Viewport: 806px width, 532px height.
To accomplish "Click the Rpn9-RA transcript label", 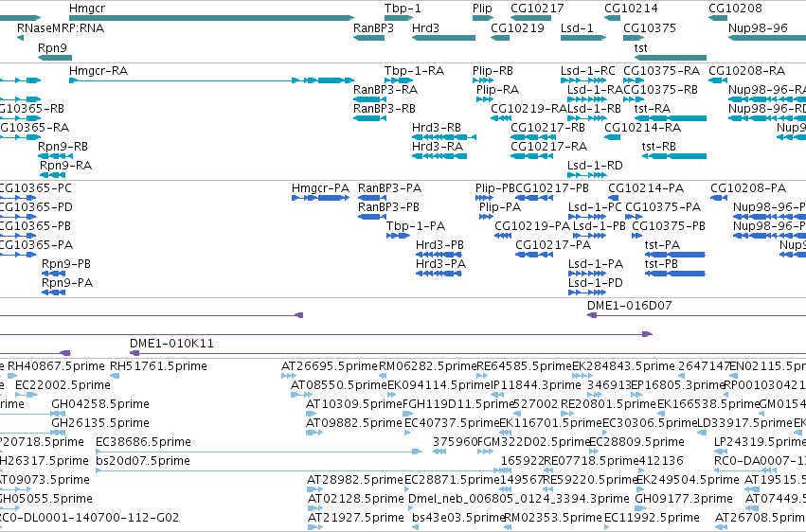I will 65,166.
